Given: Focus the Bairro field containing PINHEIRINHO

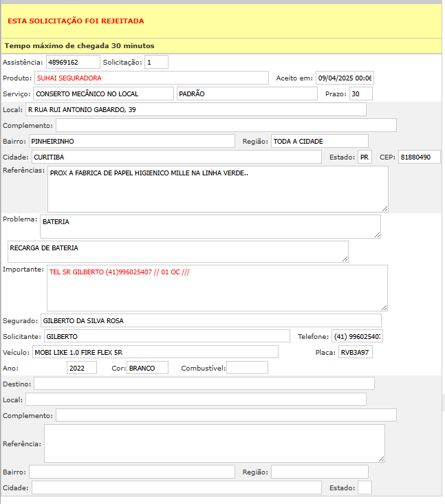Looking at the screenshot, I should click(x=131, y=141).
